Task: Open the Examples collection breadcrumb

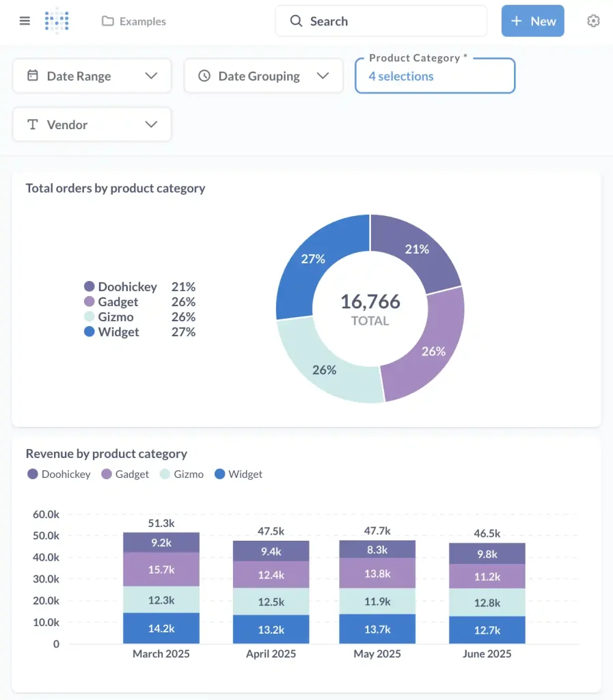Action: tap(142, 21)
